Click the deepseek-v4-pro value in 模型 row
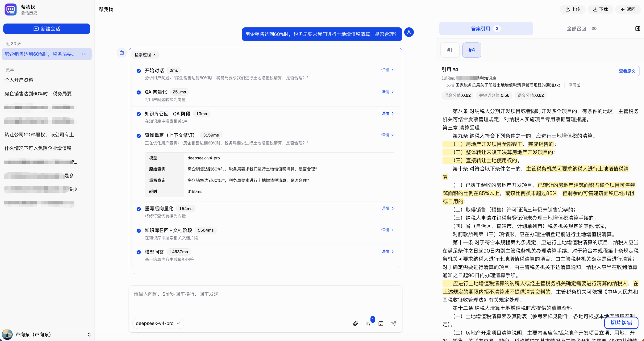This screenshot has height=341, width=644. (x=204, y=158)
